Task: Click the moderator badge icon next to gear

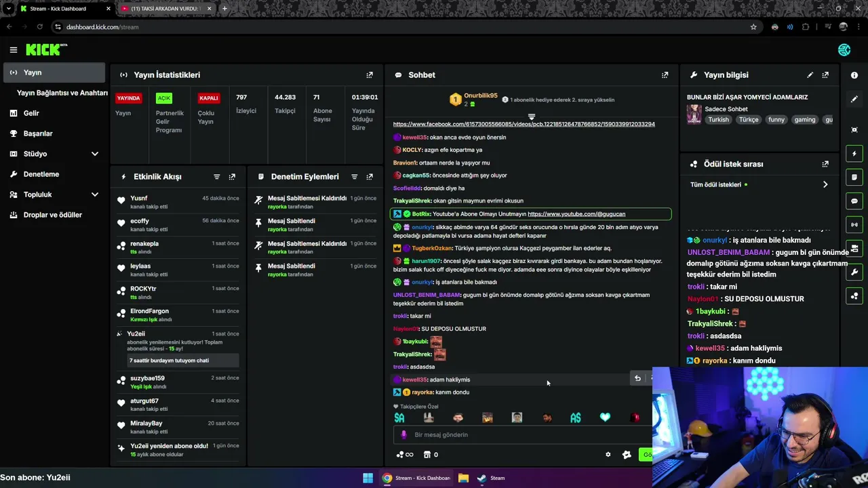Action: pyautogui.click(x=627, y=455)
